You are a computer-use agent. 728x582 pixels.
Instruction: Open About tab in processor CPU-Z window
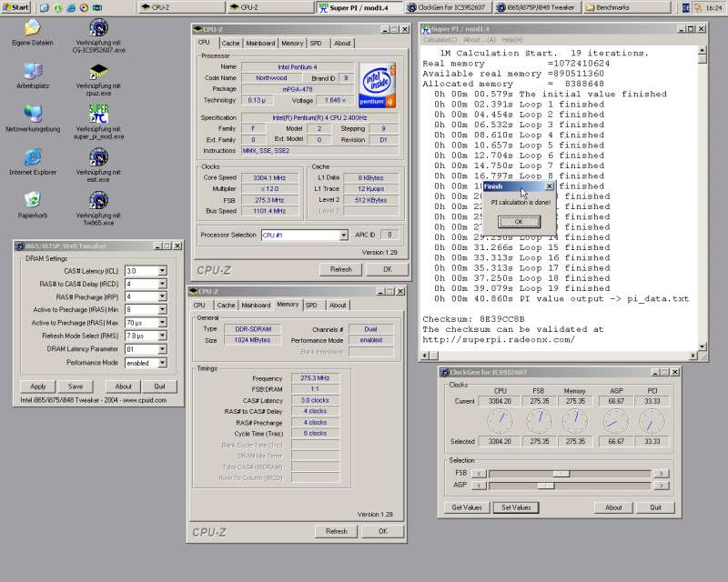[x=343, y=43]
